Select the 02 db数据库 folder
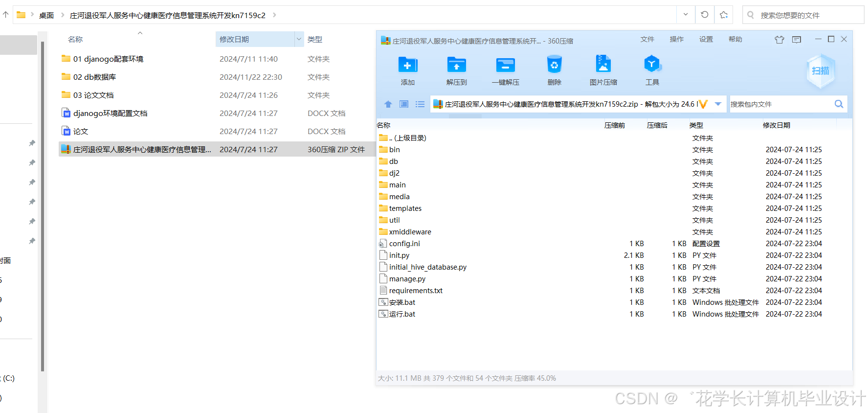This screenshot has width=868, height=413. 94,77
